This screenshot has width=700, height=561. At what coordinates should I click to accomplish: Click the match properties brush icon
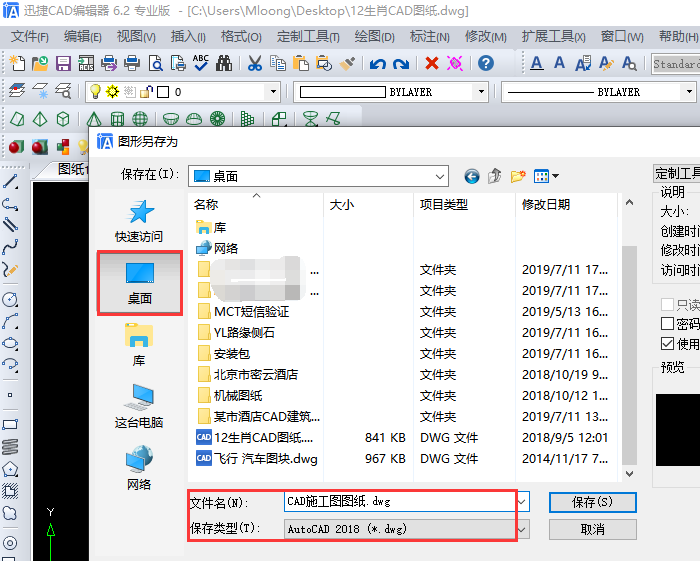point(347,63)
